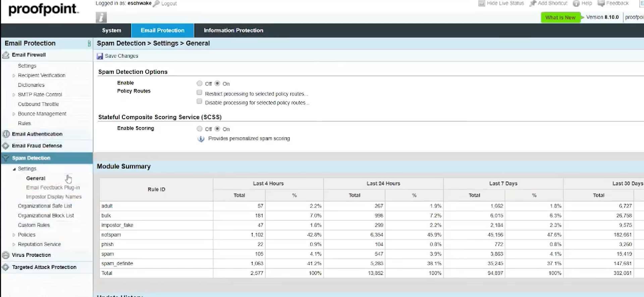Click the Rule ID column header
Screen dimensions: 644x297
click(156, 189)
